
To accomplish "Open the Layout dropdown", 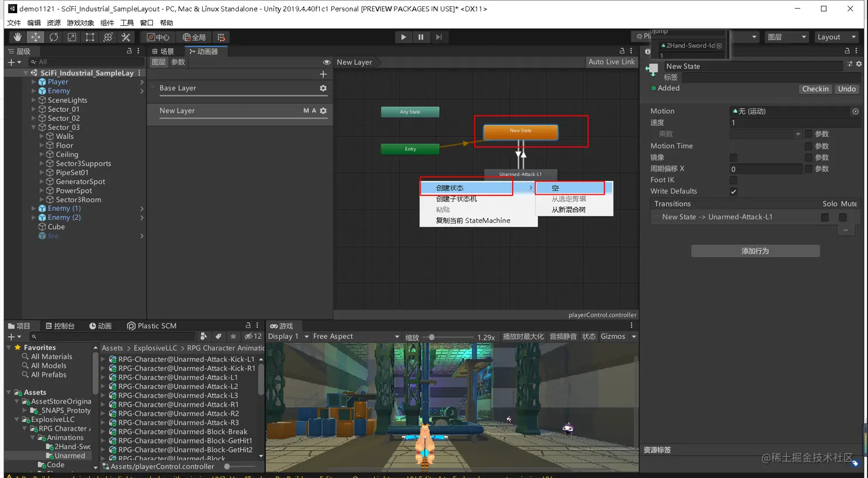I will coord(836,37).
